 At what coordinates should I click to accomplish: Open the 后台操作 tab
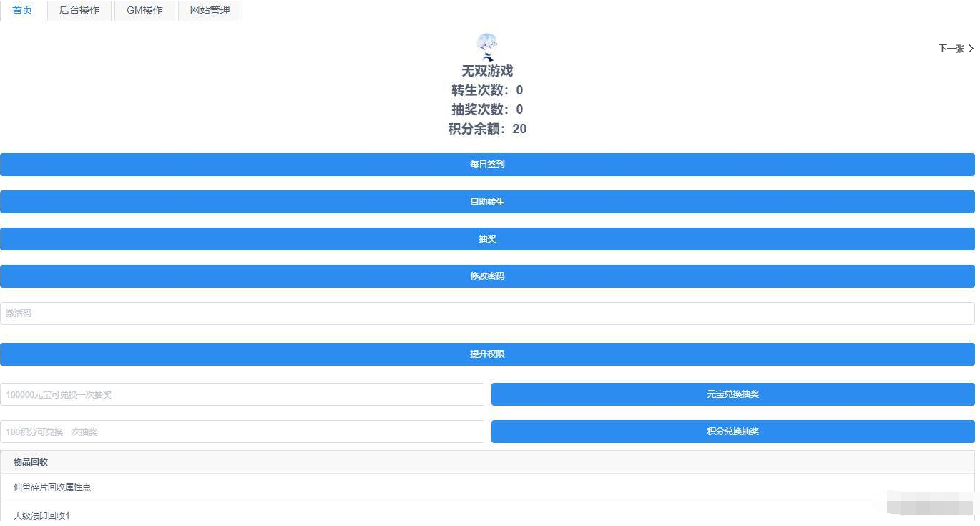click(x=79, y=10)
